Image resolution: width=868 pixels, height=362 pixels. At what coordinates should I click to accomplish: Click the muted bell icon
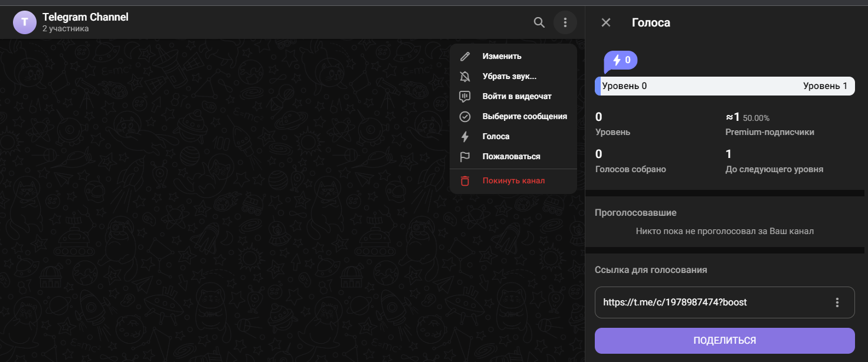point(465,77)
